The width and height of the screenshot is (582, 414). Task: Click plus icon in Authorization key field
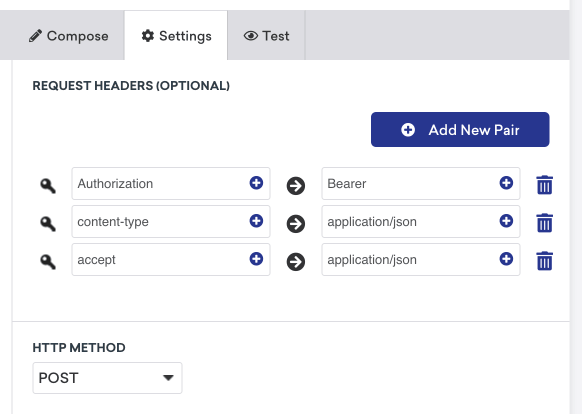click(256, 183)
